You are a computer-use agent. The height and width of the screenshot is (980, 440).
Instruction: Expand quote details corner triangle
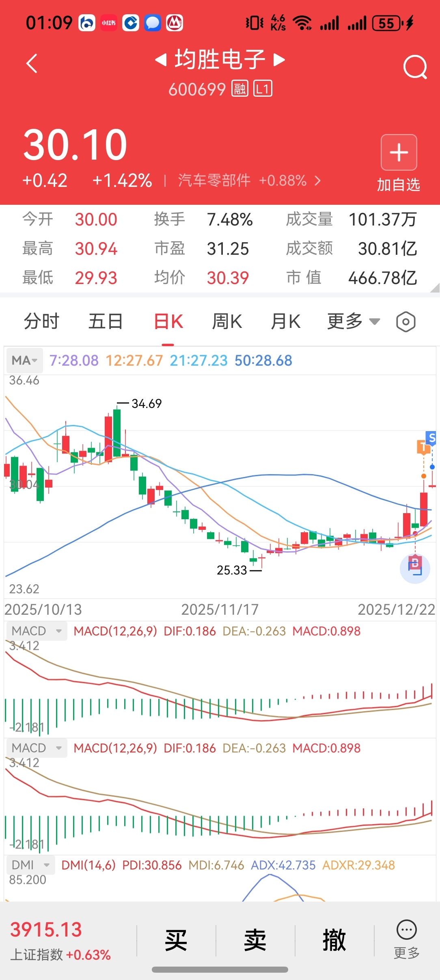[435, 288]
